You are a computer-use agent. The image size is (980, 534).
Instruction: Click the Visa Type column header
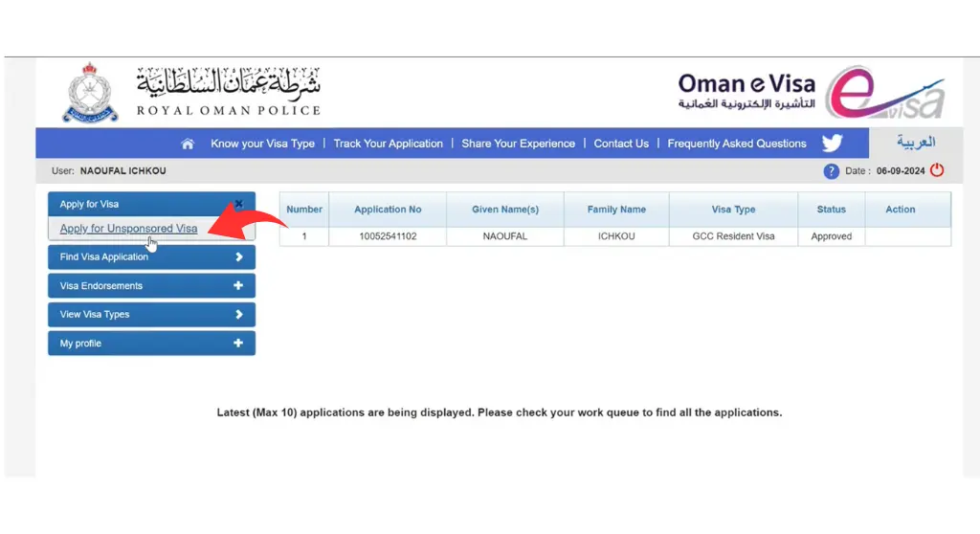[733, 210]
